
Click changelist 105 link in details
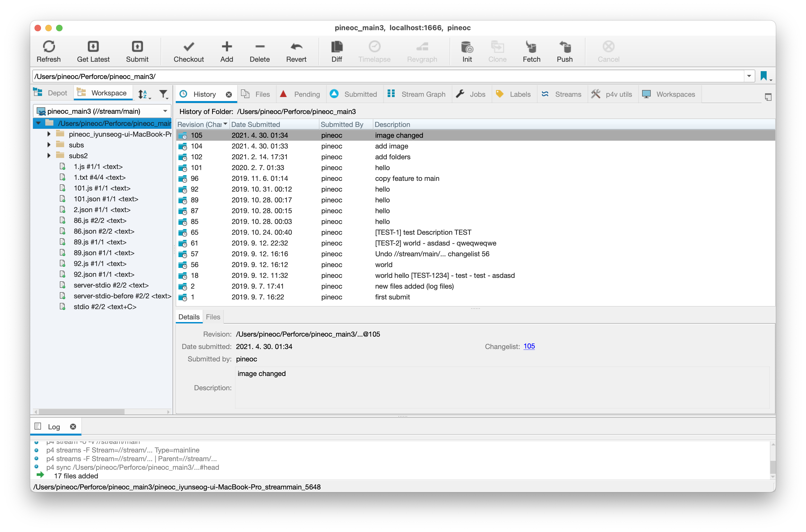(x=528, y=346)
